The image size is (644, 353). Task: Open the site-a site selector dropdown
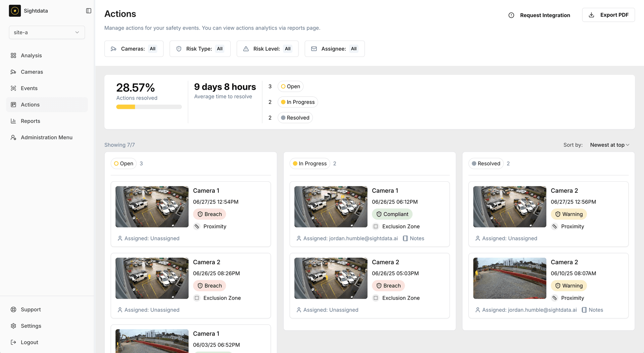point(47,33)
